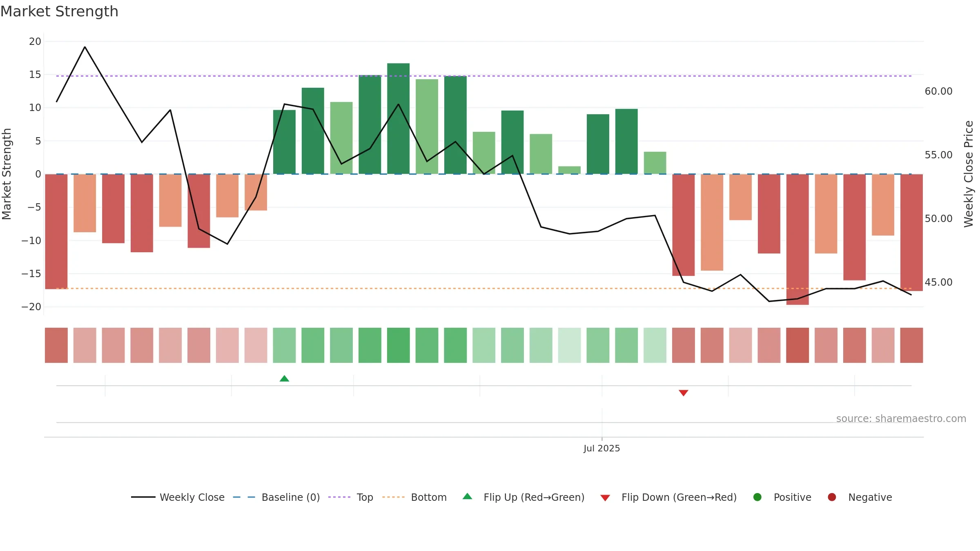980x551 pixels.
Task: Click the deepest red bar near -20
Action: pos(797,240)
